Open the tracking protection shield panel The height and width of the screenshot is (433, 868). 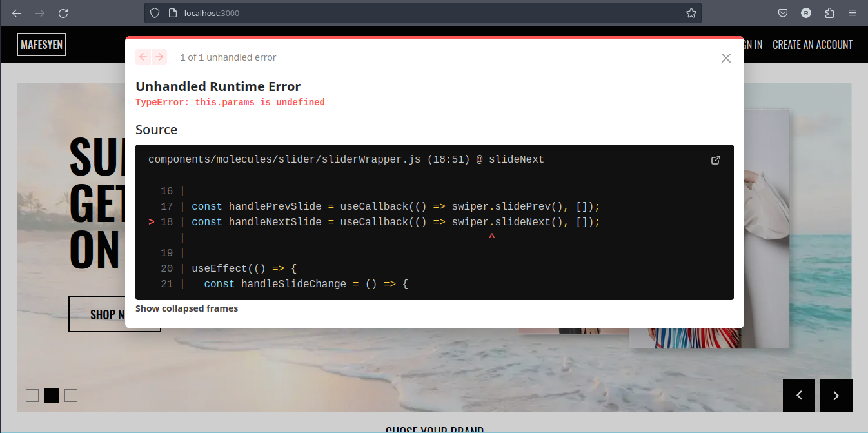click(x=154, y=13)
